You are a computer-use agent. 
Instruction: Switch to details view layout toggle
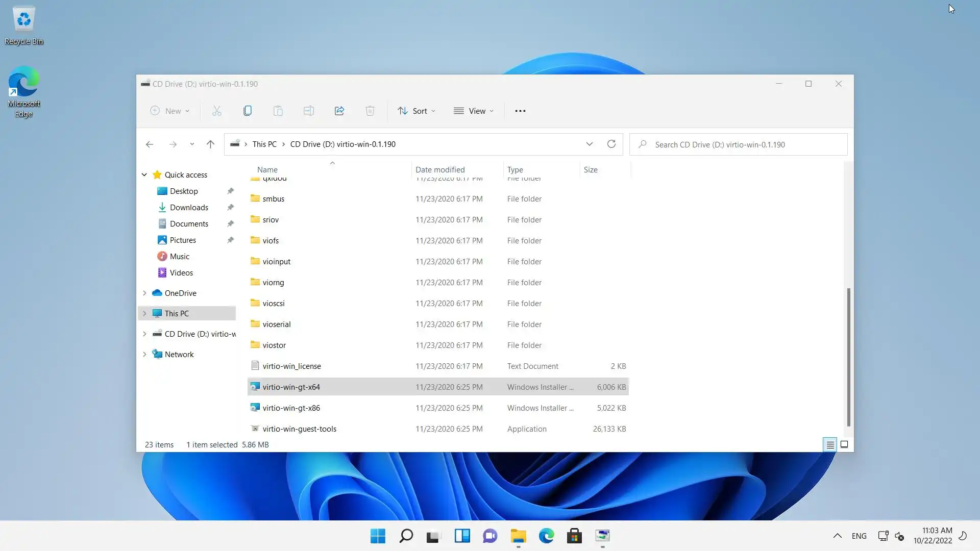pyautogui.click(x=830, y=445)
